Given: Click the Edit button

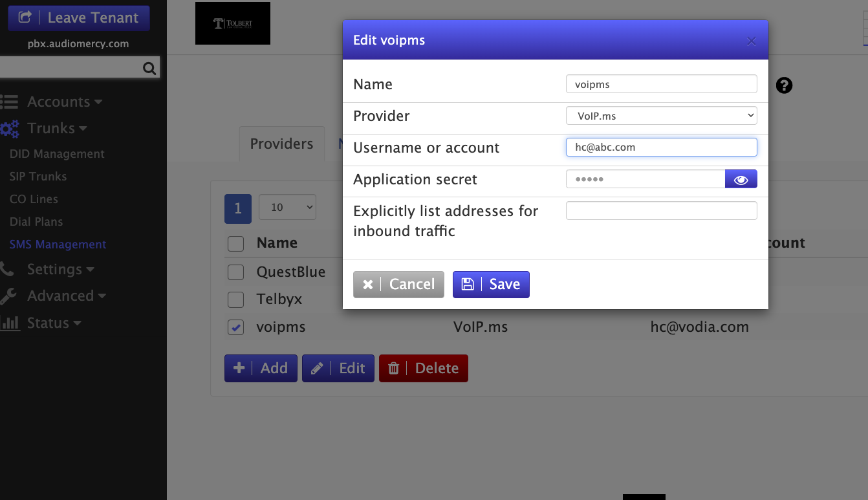Looking at the screenshot, I should 338,368.
